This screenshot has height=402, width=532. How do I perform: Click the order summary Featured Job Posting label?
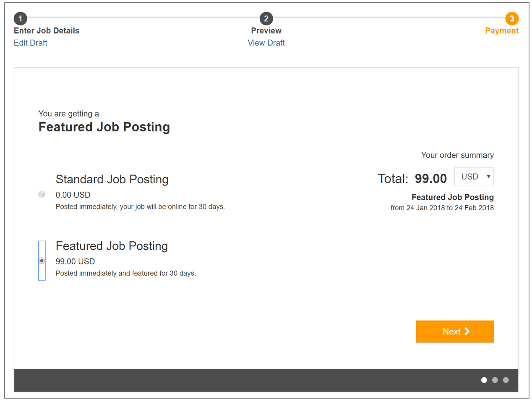pyautogui.click(x=453, y=197)
